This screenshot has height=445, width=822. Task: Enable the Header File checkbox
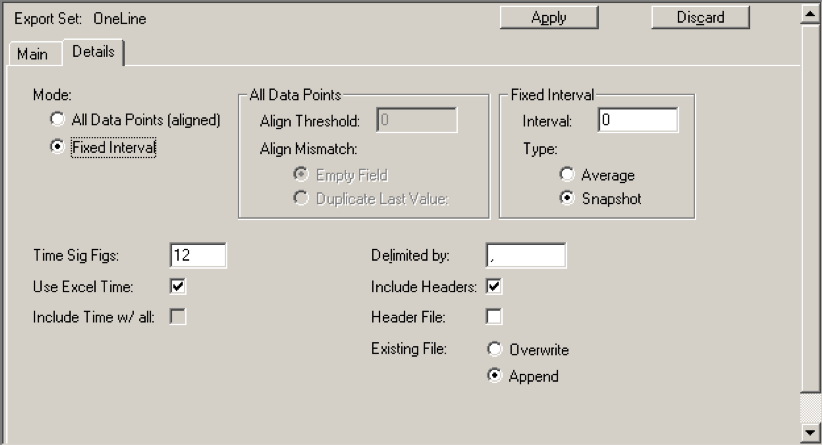click(494, 317)
